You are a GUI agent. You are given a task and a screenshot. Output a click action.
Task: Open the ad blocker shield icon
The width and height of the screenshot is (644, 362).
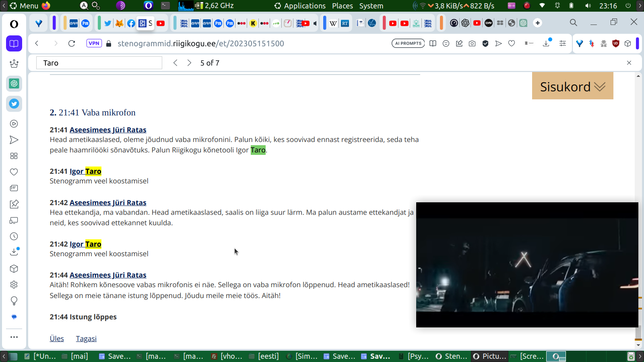coord(485,43)
